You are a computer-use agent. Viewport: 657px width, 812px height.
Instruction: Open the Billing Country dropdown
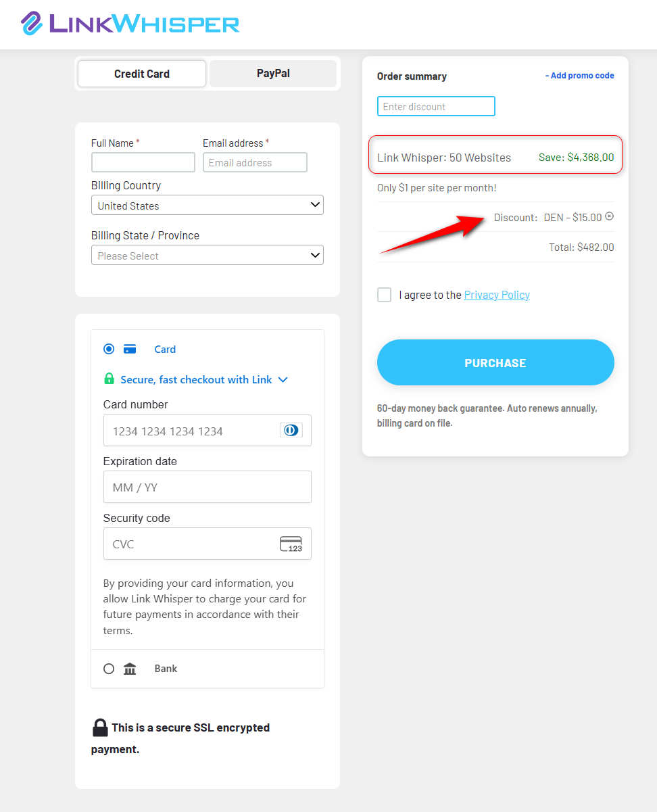pos(207,205)
